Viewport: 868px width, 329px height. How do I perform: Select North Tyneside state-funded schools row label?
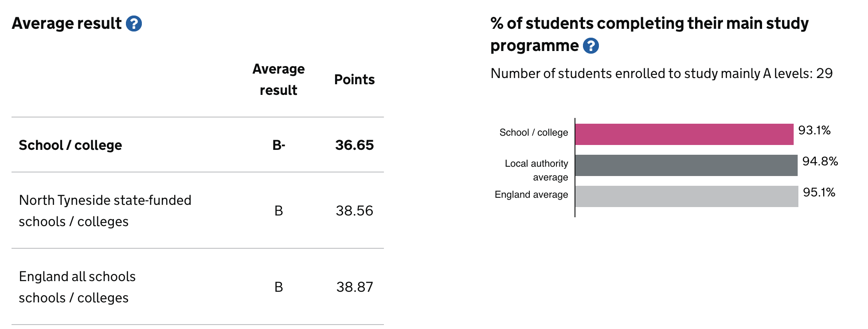[105, 211]
